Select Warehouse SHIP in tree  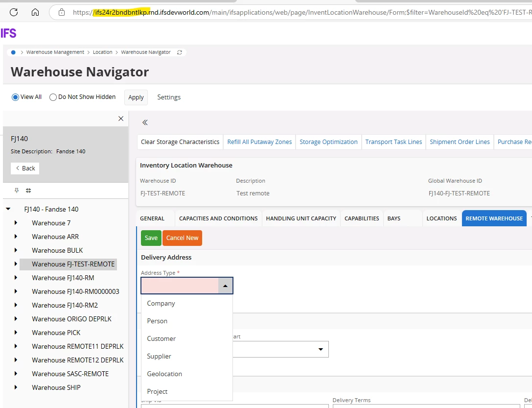point(56,387)
